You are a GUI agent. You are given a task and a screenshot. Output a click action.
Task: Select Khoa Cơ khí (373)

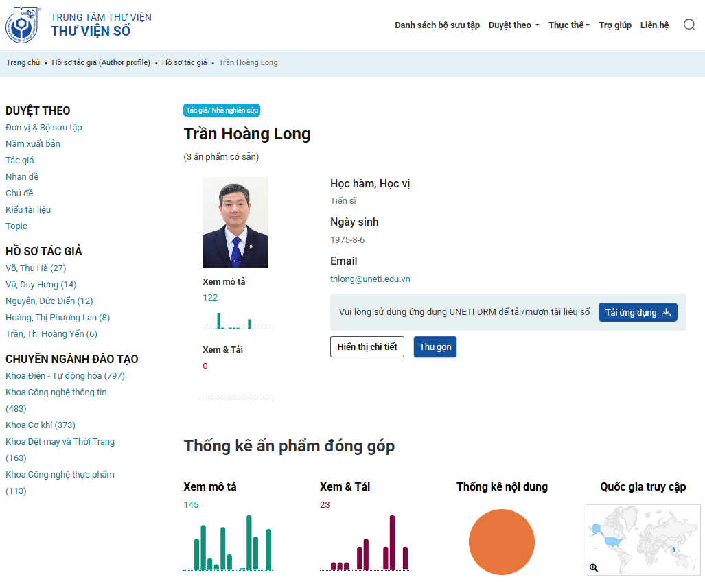click(41, 425)
